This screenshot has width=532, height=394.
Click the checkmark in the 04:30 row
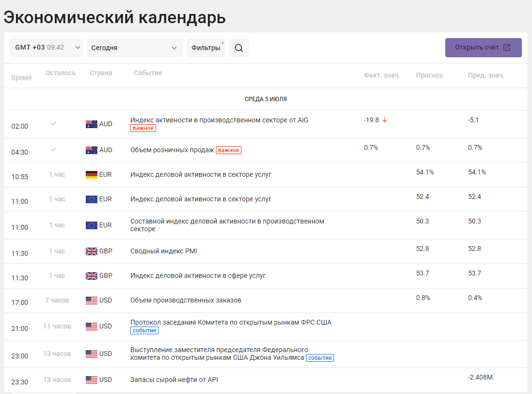pos(53,149)
